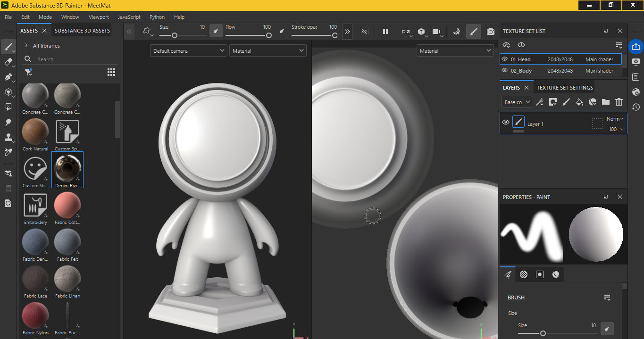The height and width of the screenshot is (339, 644).
Task: Close the Properties - Paint panel
Action: point(620,197)
